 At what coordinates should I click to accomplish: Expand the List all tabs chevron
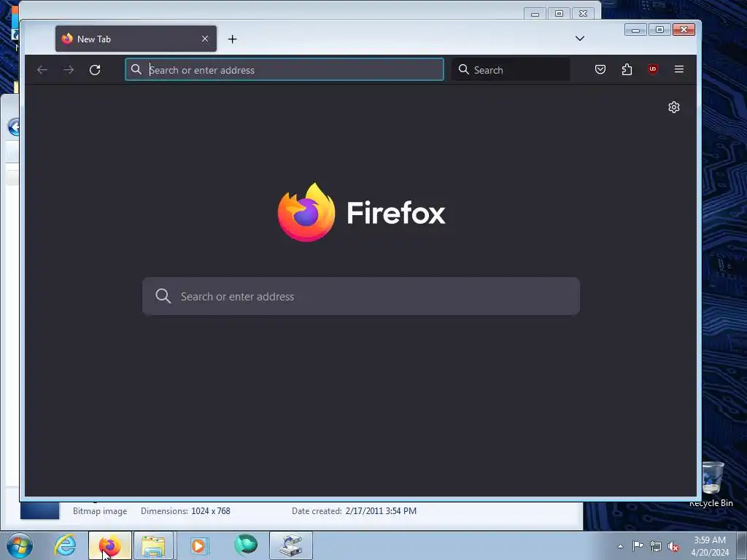[x=580, y=39]
